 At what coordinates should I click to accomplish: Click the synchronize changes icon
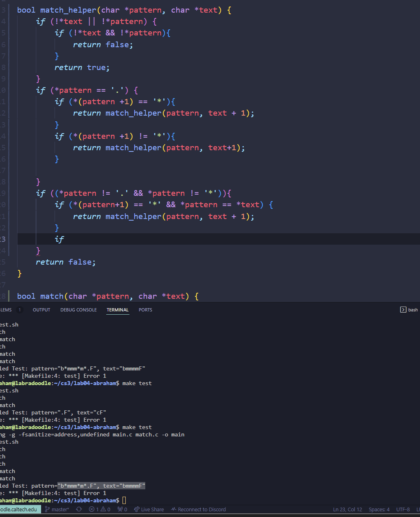[x=79, y=509]
